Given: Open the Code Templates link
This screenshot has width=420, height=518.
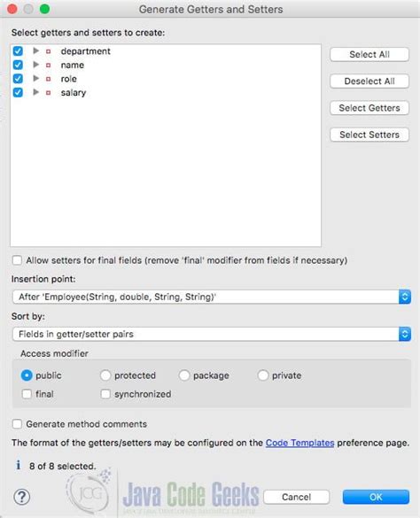Looking at the screenshot, I should click(300, 443).
